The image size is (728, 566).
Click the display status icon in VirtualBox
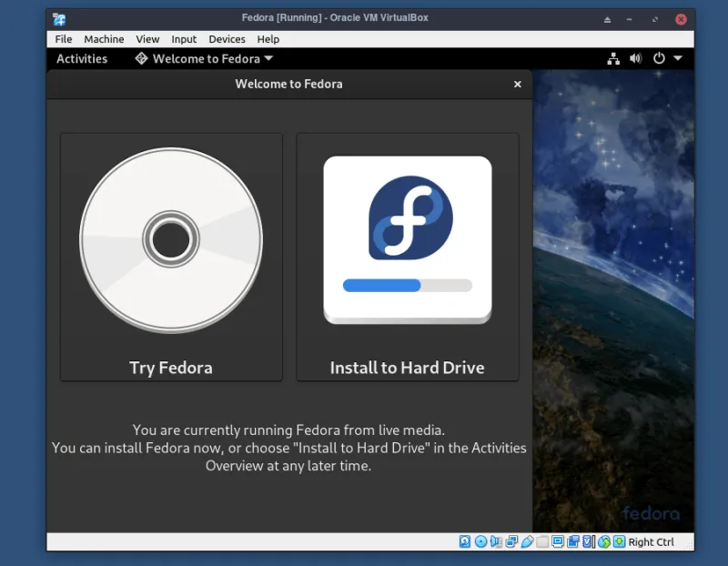tap(557, 541)
